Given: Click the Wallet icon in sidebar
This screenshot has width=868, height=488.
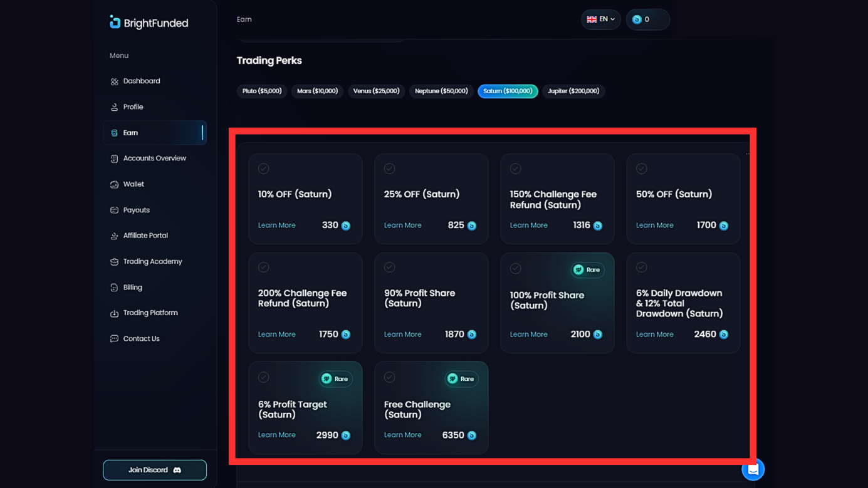Looking at the screenshot, I should (114, 184).
